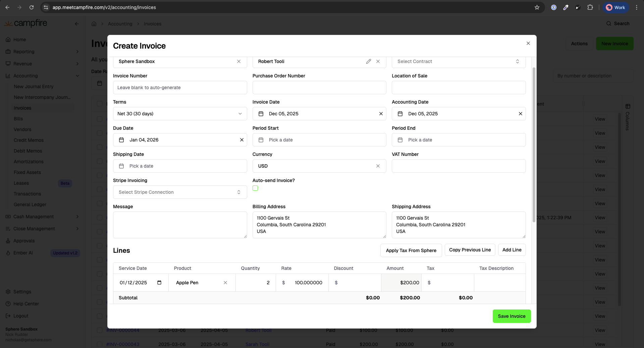
Task: Remove the Apple Pen product selection
Action: (225, 283)
